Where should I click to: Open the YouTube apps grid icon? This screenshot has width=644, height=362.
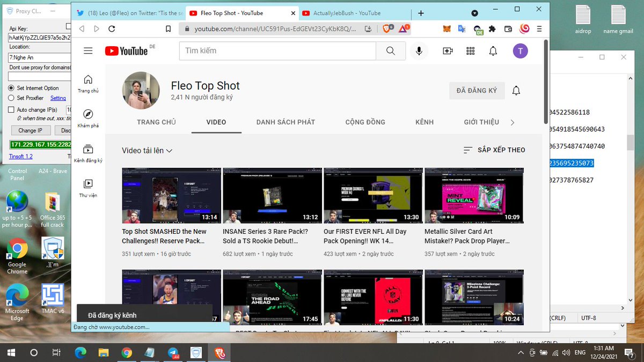[471, 51]
